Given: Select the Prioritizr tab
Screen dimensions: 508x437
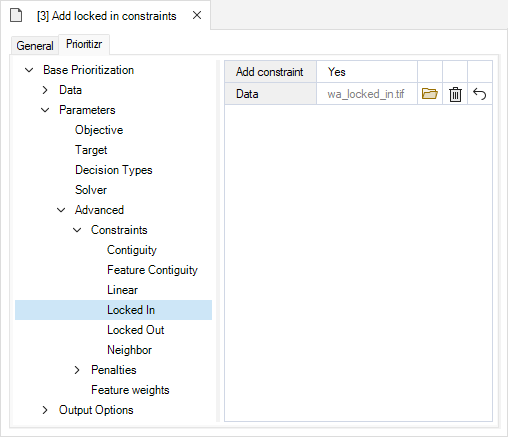Looking at the screenshot, I should (84, 44).
